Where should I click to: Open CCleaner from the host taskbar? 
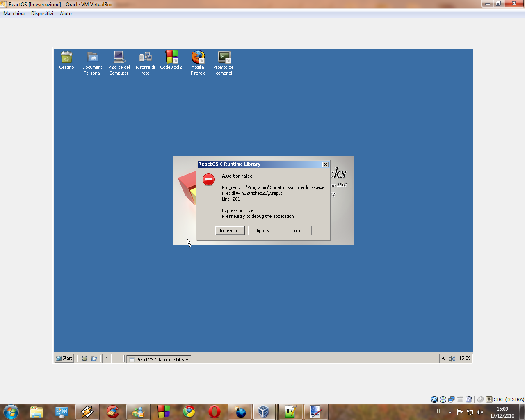click(113, 412)
